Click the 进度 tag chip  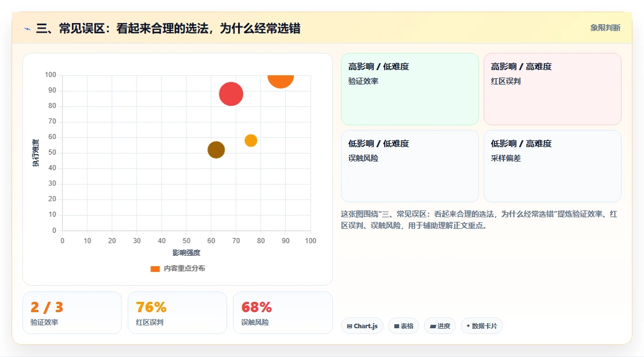point(440,326)
